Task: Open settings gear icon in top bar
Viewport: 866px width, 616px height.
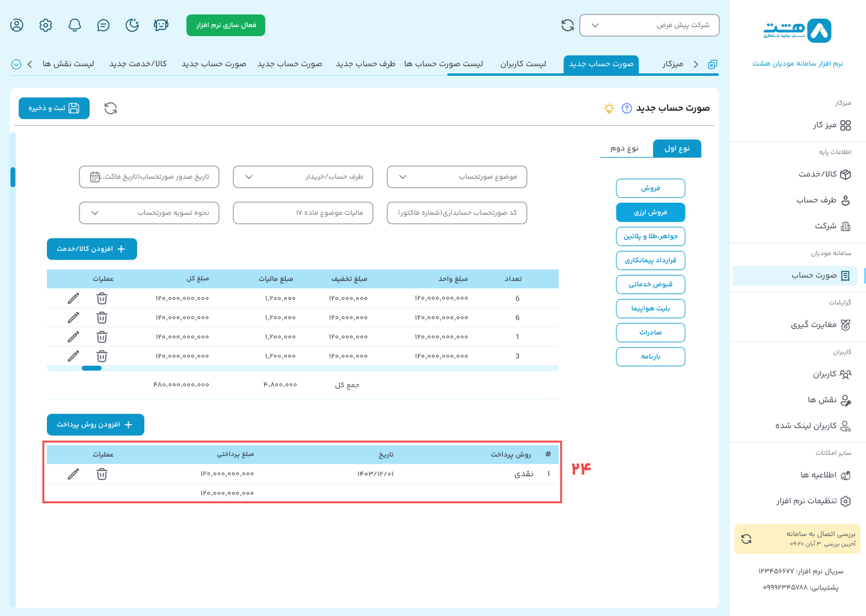Action: [46, 25]
